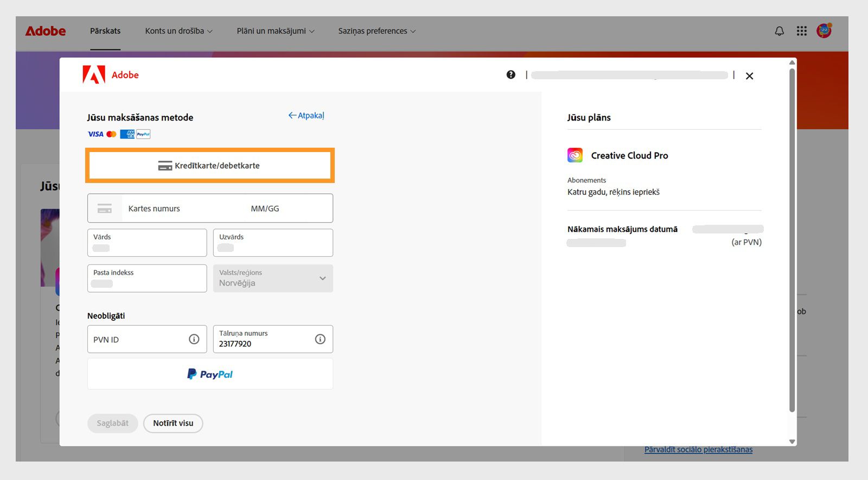The image size is (868, 480).
Task: Click the Notīrīt visu button
Action: (x=173, y=424)
